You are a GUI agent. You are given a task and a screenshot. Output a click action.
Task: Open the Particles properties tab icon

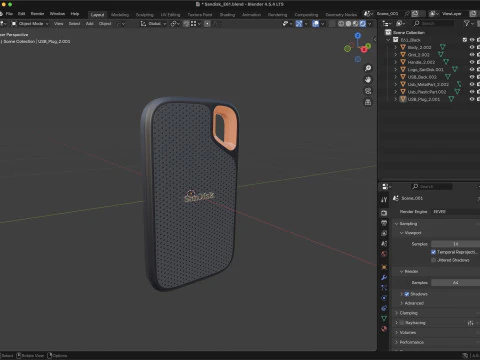coord(384,288)
